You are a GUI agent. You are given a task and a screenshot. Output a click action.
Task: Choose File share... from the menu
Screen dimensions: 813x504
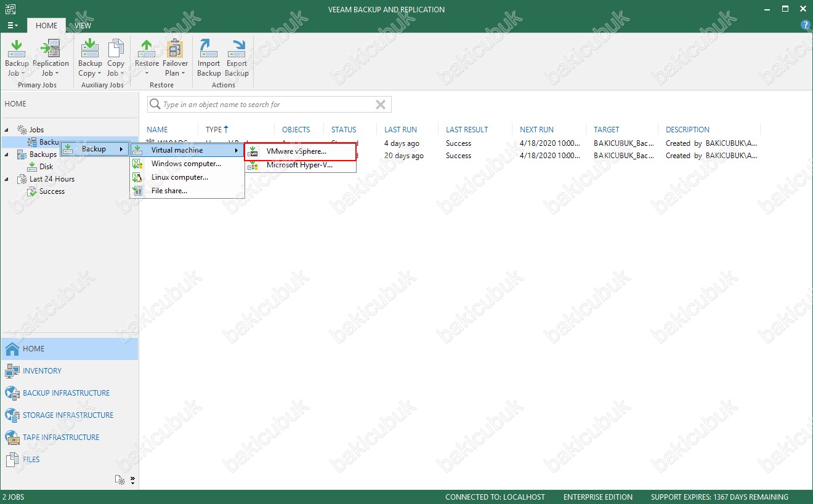(187, 191)
